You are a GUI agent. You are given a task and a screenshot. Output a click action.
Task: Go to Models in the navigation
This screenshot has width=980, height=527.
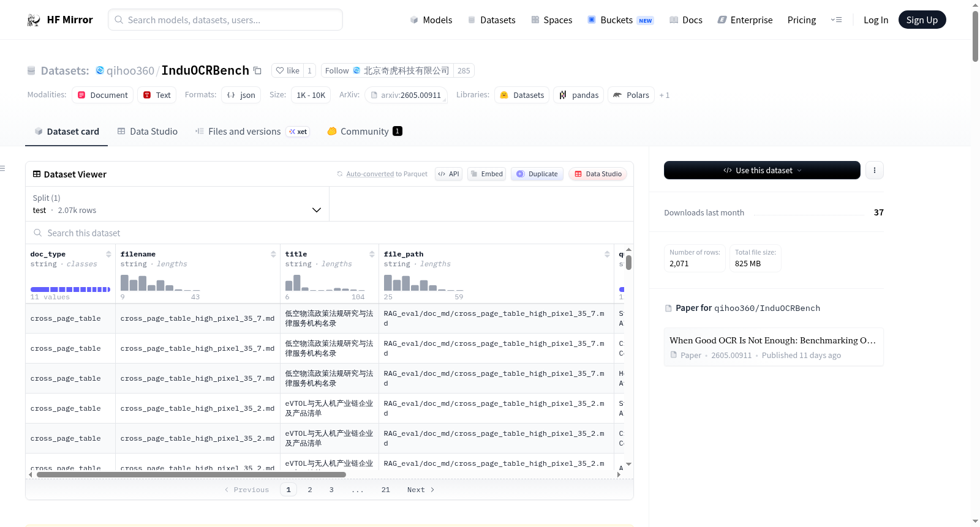(431, 20)
